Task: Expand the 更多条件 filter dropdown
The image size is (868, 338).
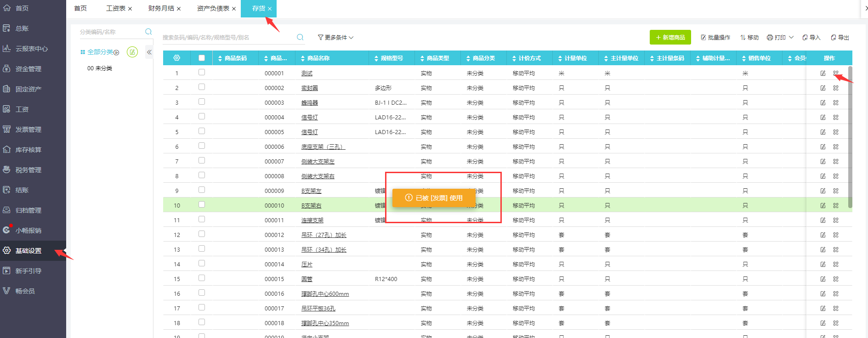Action: 336,38
